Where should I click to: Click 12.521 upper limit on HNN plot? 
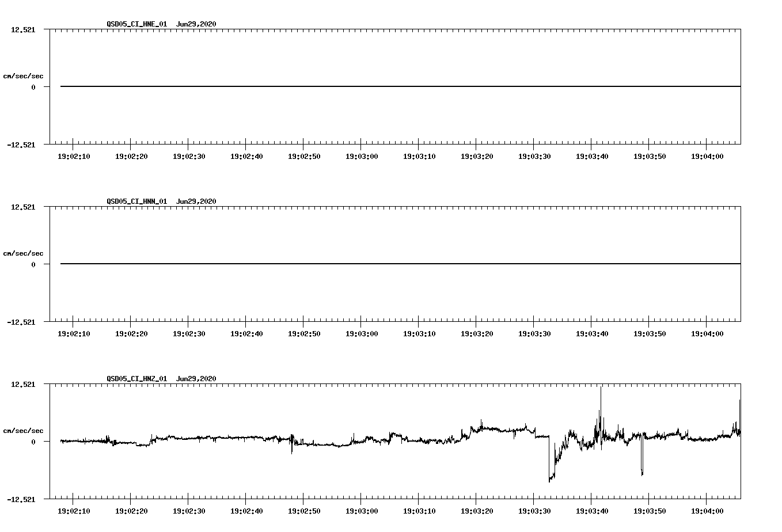tap(23, 207)
